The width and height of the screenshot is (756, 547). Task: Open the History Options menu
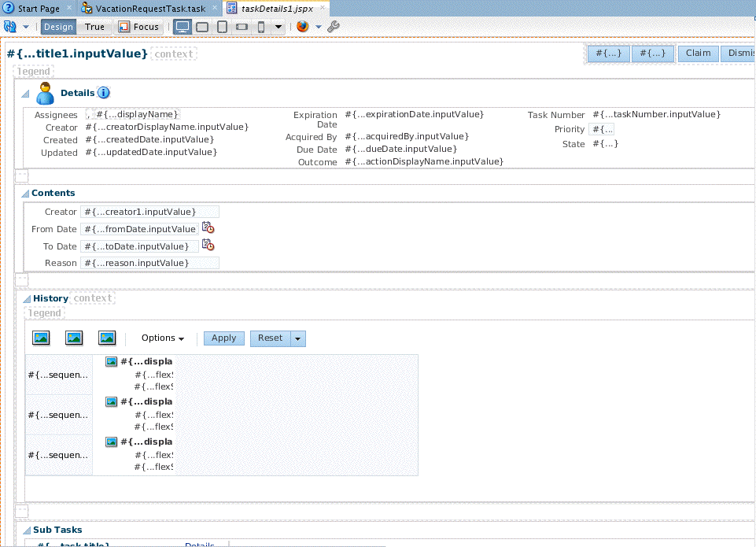coord(163,338)
